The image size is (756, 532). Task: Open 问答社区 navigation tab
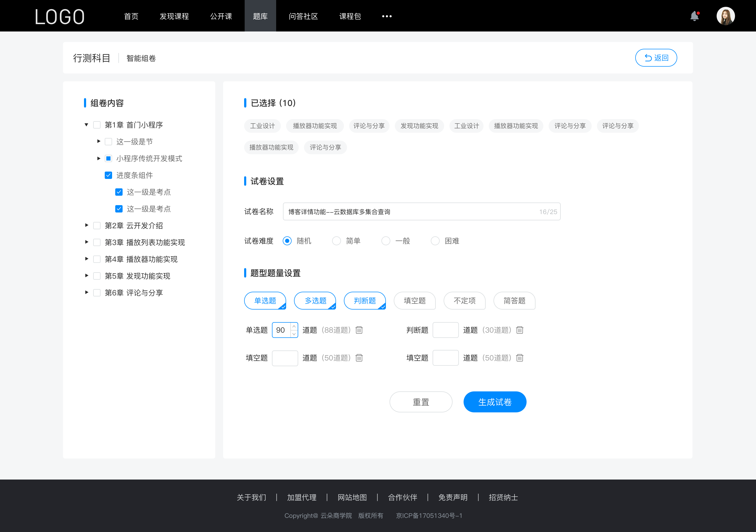(302, 15)
